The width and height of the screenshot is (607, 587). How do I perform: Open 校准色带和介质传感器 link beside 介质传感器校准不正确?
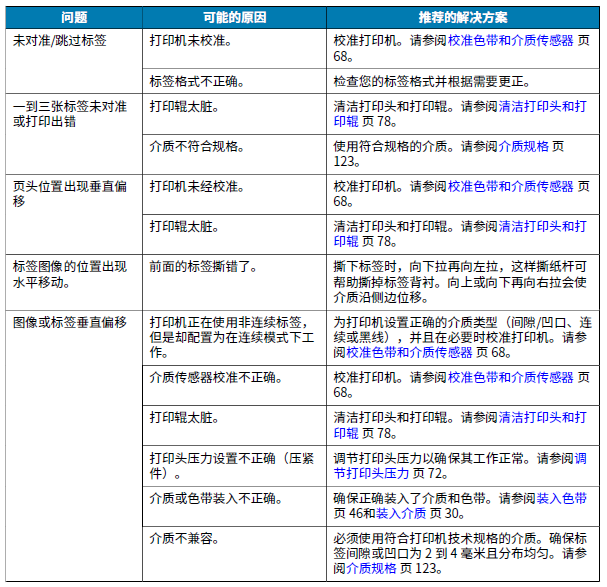pyautogui.click(x=510, y=377)
